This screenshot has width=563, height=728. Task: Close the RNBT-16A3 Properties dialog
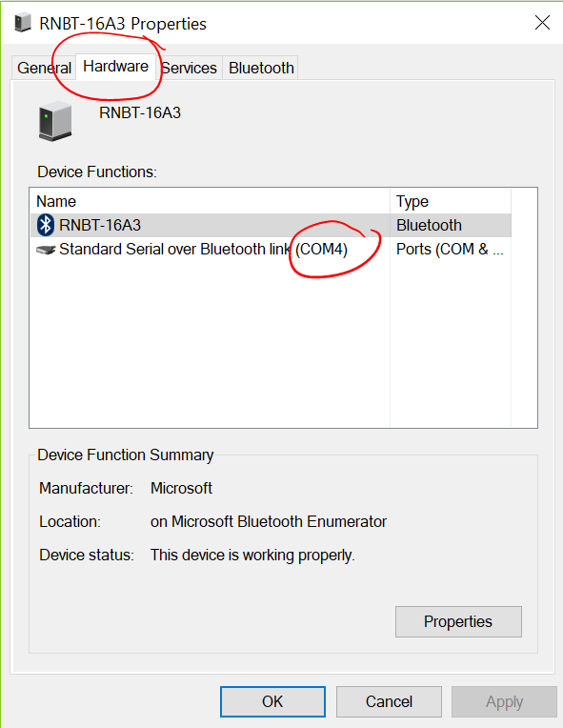(x=542, y=22)
